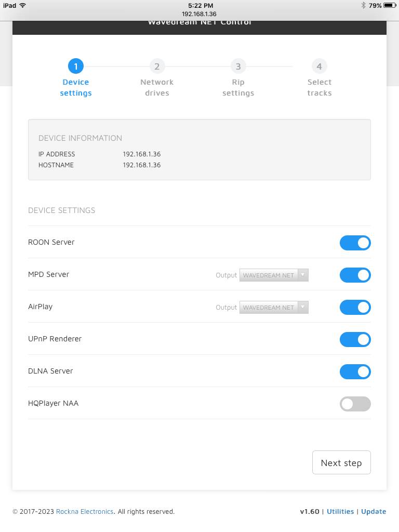
Task: Open MPD Server output dropdown
Action: point(274,275)
